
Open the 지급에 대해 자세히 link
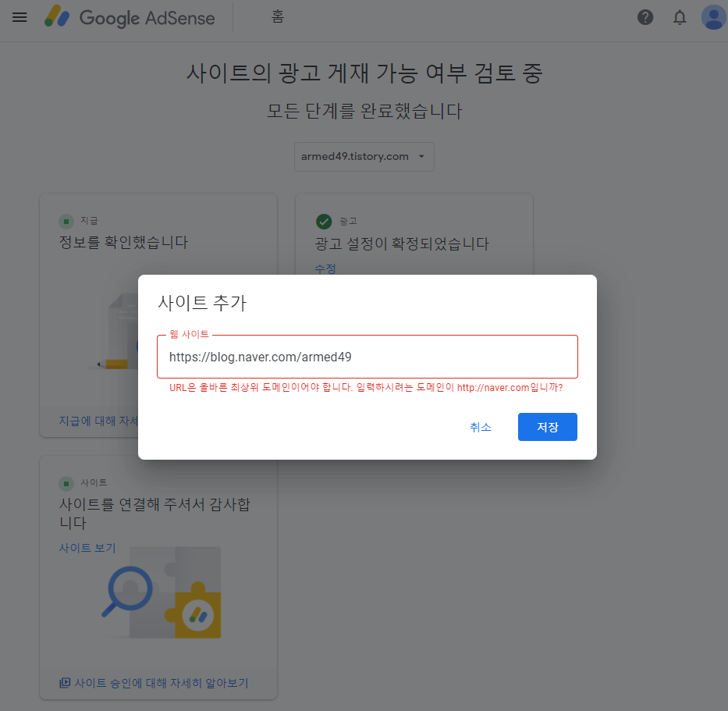pos(98,421)
